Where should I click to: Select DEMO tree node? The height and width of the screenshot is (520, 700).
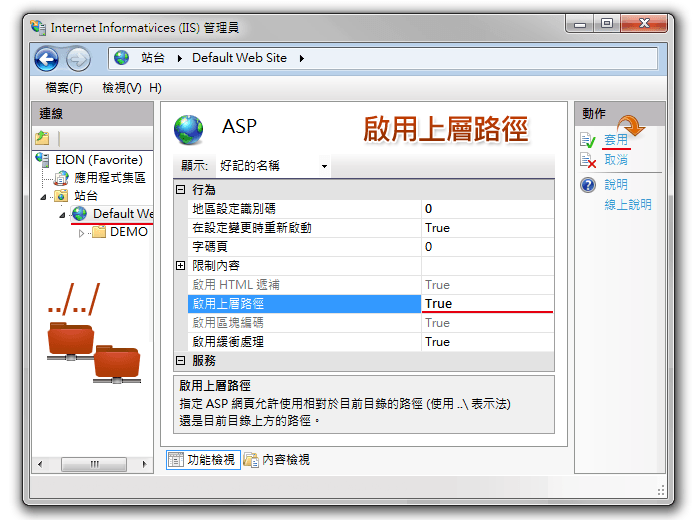click(x=129, y=232)
